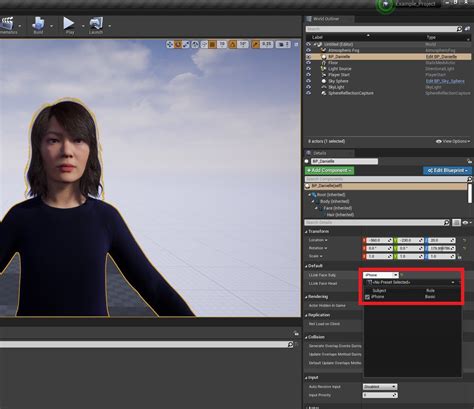
Task: Collapse the Root (Inherited) component
Action: pyautogui.click(x=309, y=195)
